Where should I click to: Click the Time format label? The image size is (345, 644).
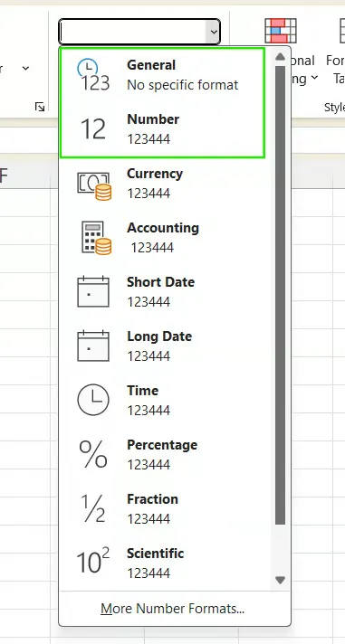pyautogui.click(x=143, y=390)
